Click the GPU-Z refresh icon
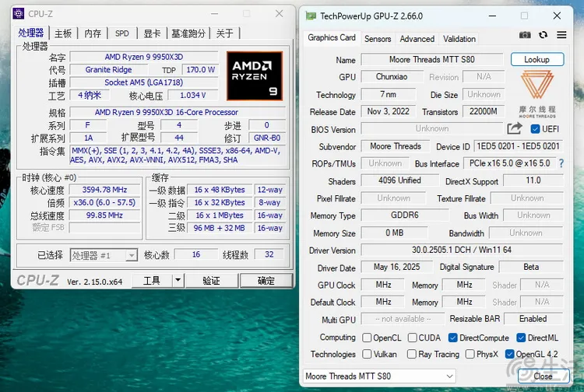584x392 pixels. tap(543, 35)
